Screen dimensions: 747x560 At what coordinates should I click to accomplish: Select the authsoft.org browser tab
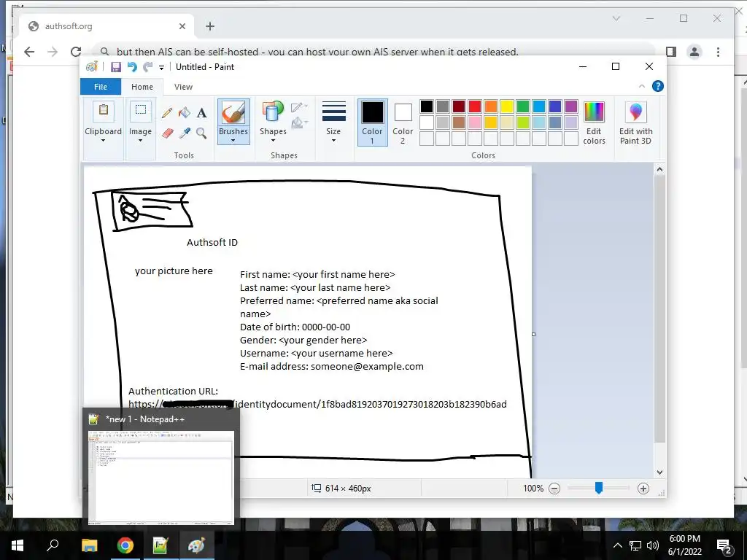(107, 26)
